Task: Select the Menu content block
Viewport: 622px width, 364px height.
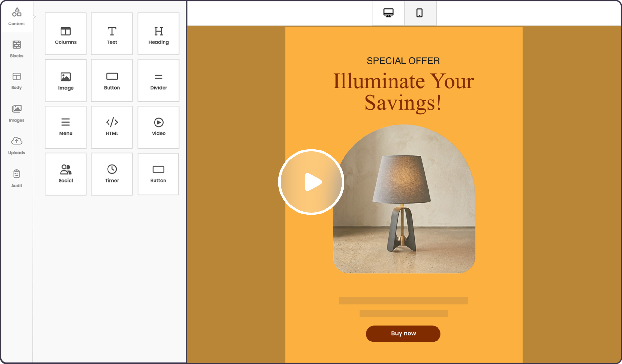Action: [x=66, y=127]
